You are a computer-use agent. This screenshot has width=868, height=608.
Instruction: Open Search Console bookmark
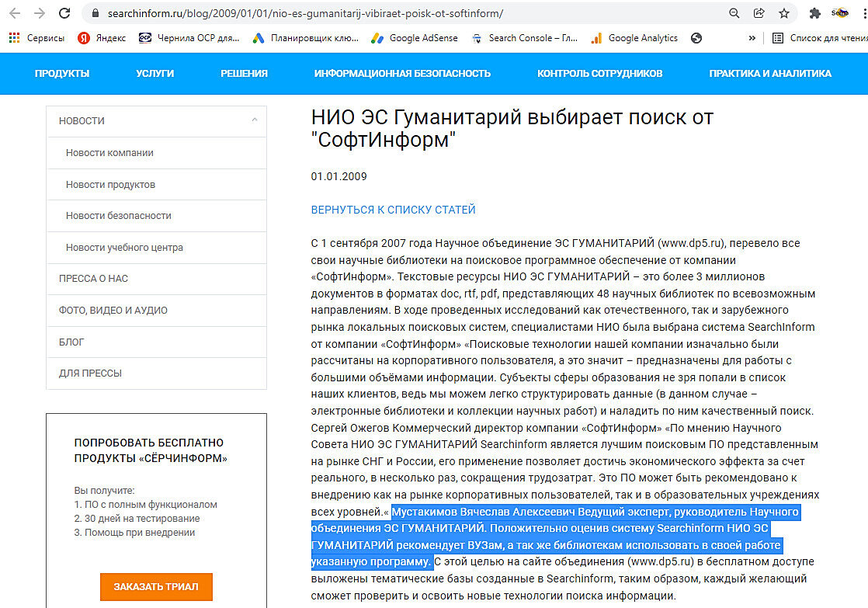pyautogui.click(x=524, y=37)
